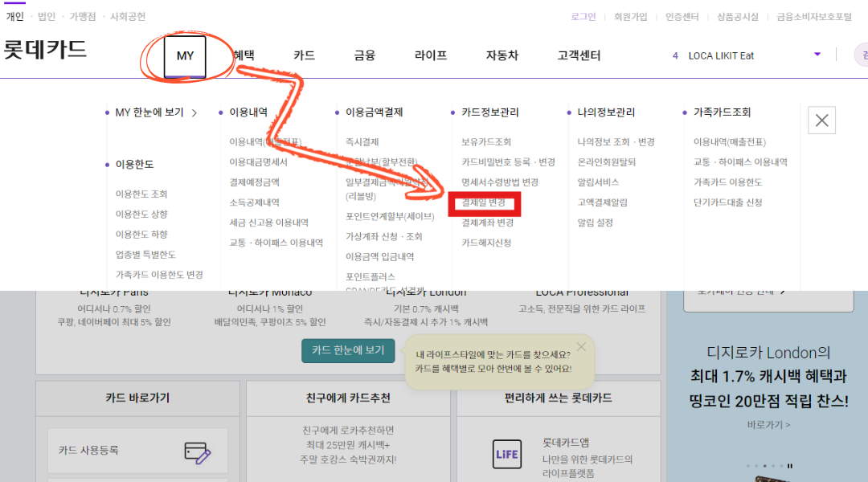The height and width of the screenshot is (482, 868).
Task: Open 즉시결제
Action: tap(362, 141)
